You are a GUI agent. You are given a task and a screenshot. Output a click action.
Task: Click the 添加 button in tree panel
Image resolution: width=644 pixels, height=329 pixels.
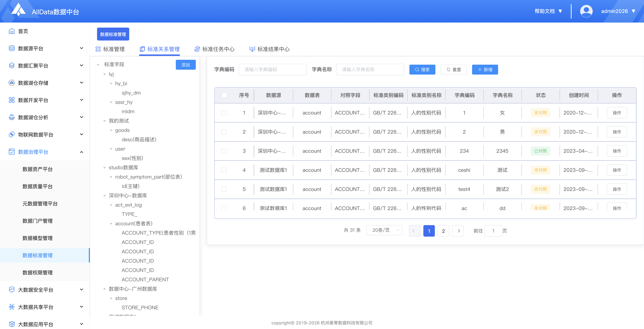[x=185, y=65]
